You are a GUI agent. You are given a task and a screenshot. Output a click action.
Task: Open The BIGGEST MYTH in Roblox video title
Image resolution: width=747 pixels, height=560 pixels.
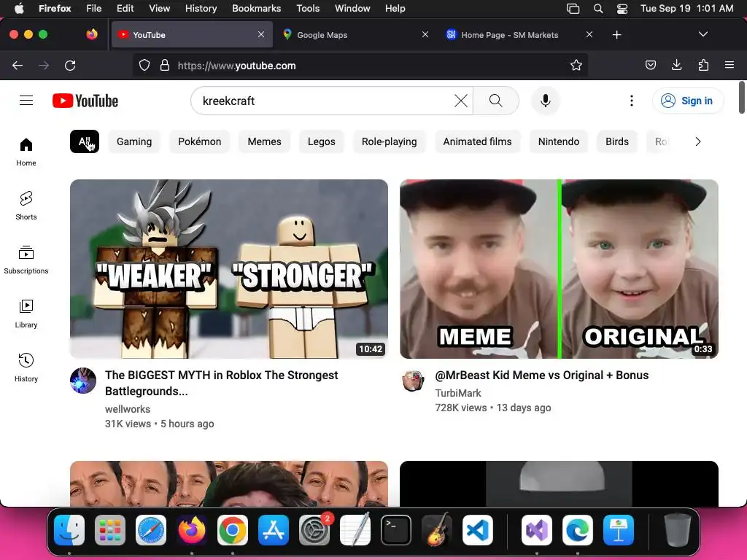point(222,383)
